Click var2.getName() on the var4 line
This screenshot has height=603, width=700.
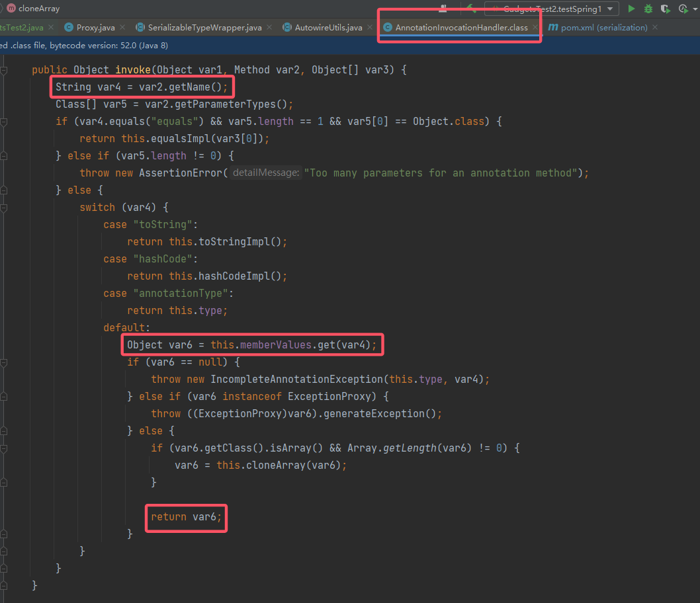coord(181,87)
